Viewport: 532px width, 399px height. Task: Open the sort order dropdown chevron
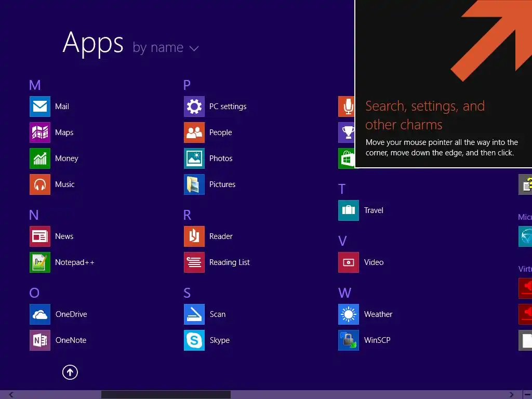click(x=194, y=48)
